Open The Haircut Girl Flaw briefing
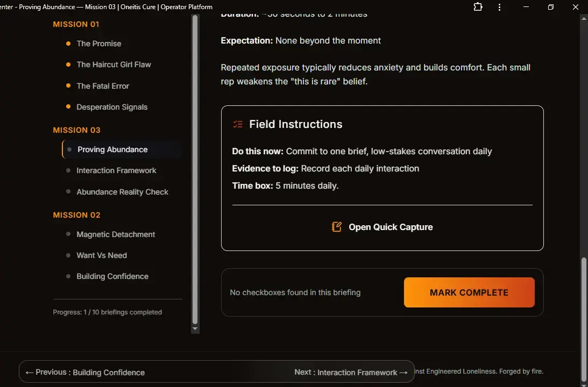Viewport: 588px width, 387px height. click(x=114, y=64)
